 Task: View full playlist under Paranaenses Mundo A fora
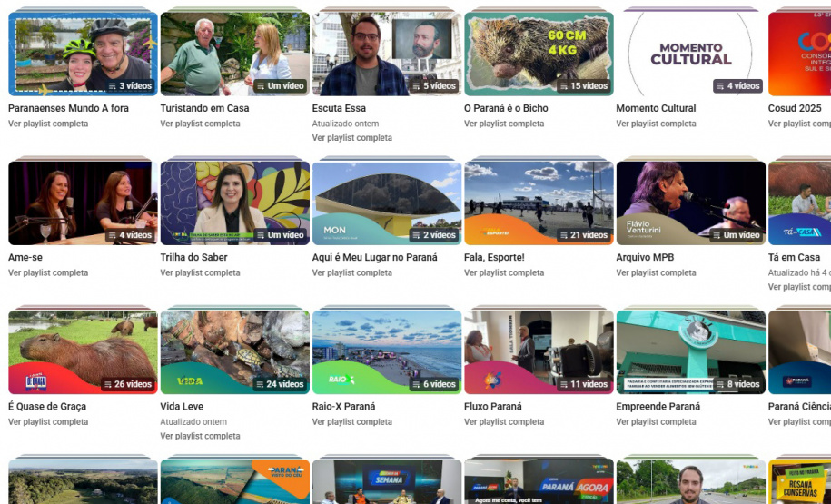point(48,124)
